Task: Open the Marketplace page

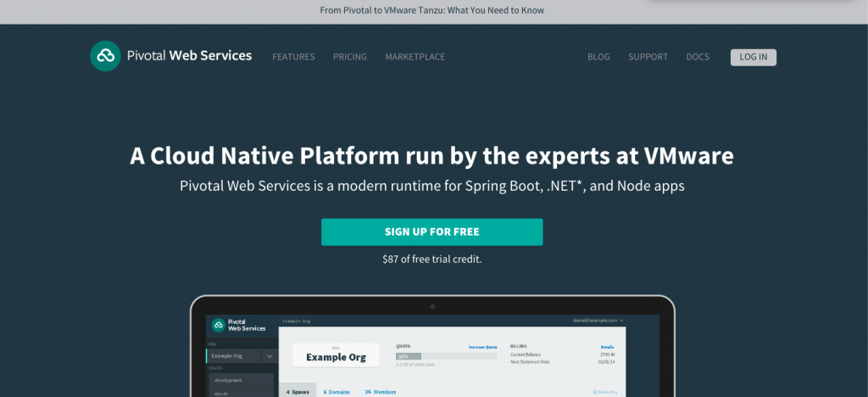Action: pyautogui.click(x=415, y=57)
